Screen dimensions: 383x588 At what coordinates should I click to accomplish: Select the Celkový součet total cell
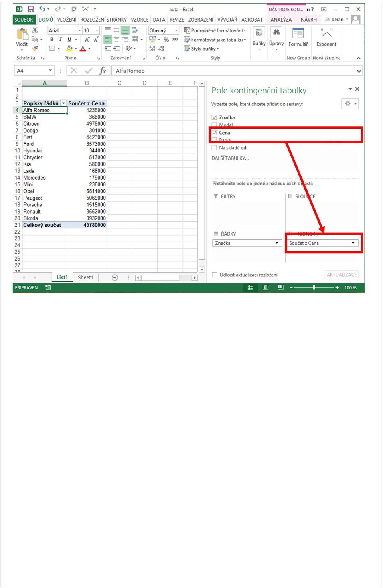pyautogui.click(x=45, y=225)
